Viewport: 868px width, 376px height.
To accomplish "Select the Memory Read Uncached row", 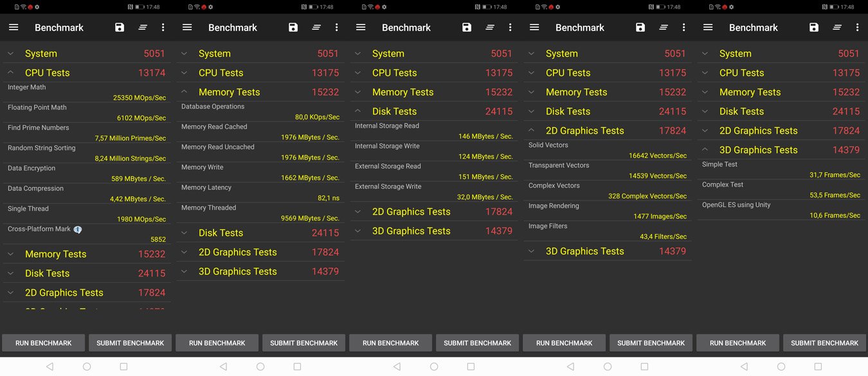I will tap(260, 152).
